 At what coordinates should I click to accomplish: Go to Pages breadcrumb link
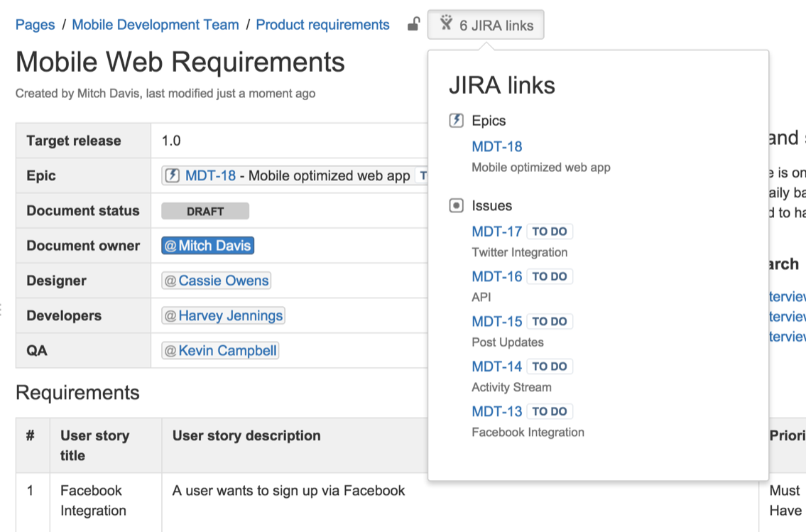(35, 25)
